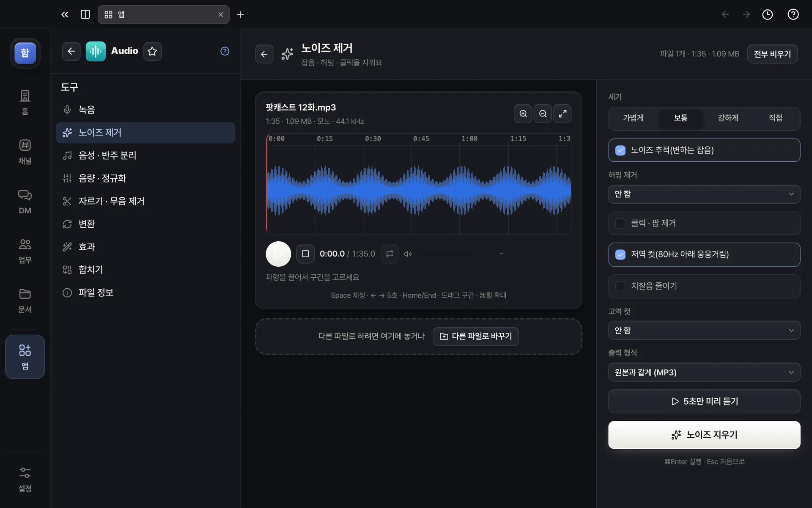812x508 pixels.
Task: Click 다른 파일로 바꾸기 button
Action: 475,336
